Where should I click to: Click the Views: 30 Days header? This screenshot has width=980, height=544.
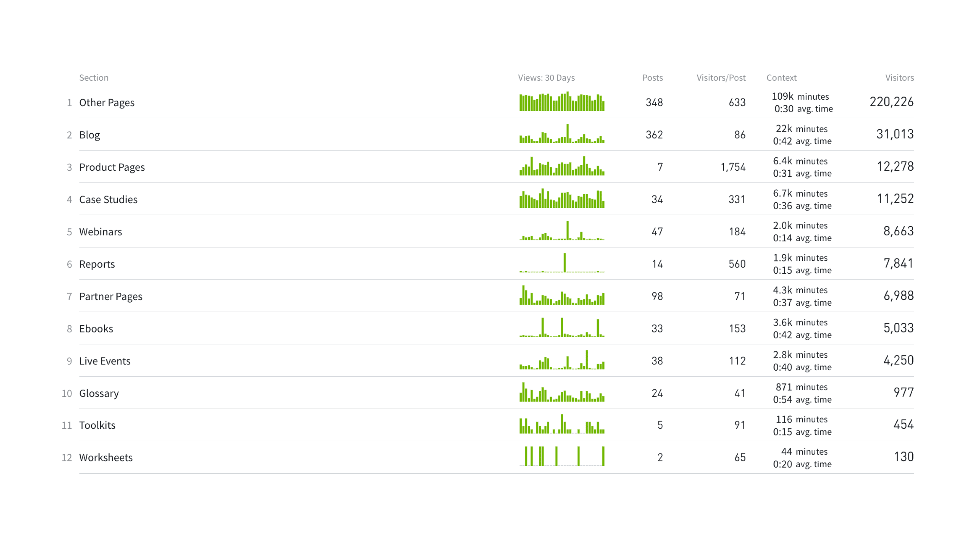coord(546,78)
